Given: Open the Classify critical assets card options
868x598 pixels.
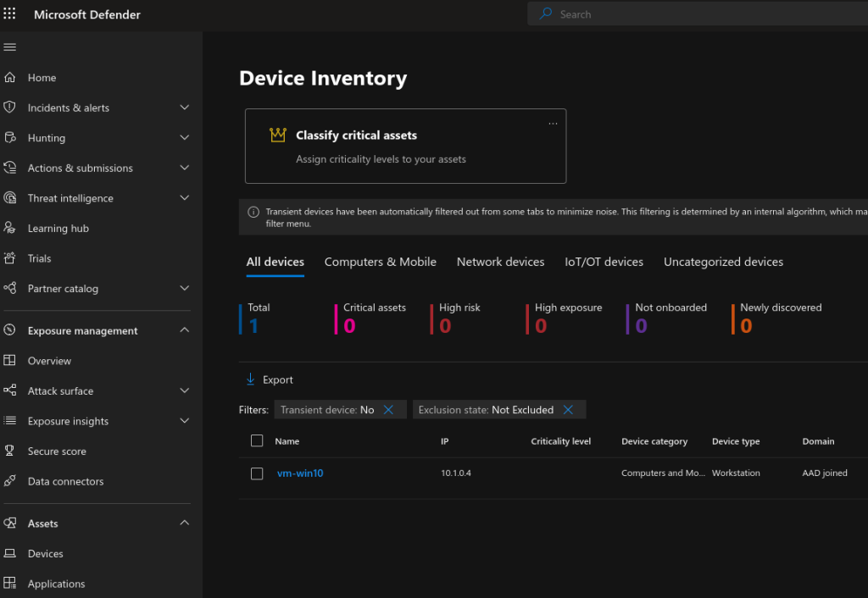Looking at the screenshot, I should [x=553, y=124].
